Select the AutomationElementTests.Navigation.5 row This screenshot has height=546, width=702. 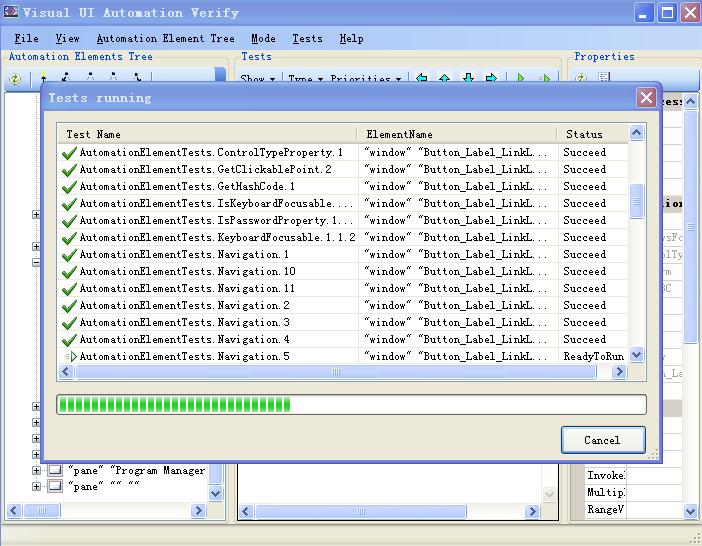point(343,357)
